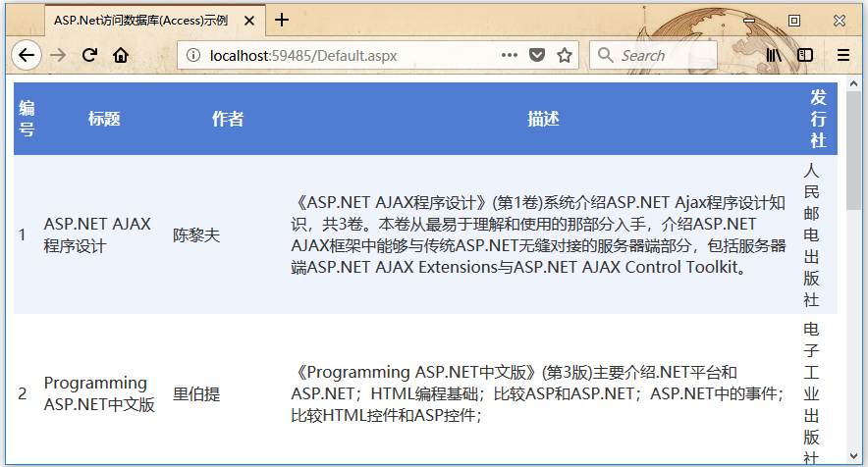Screen dimensions: 868x467
Task: Open the Library bookshelf icon
Action: pos(775,55)
